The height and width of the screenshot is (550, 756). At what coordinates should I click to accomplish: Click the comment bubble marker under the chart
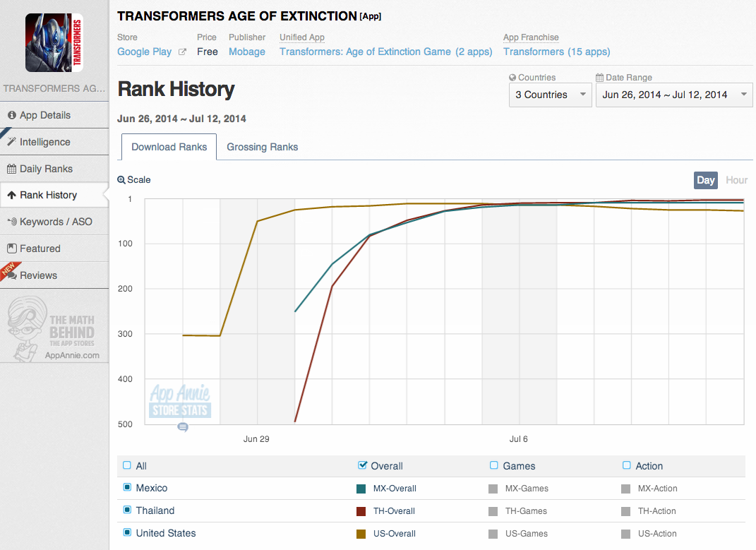pyautogui.click(x=183, y=427)
